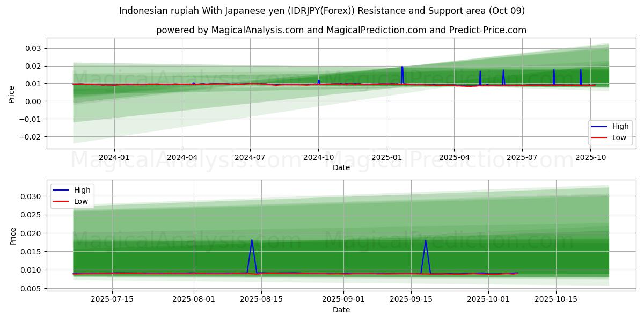Click the mid-September spike peak in bottom chart

coord(426,240)
